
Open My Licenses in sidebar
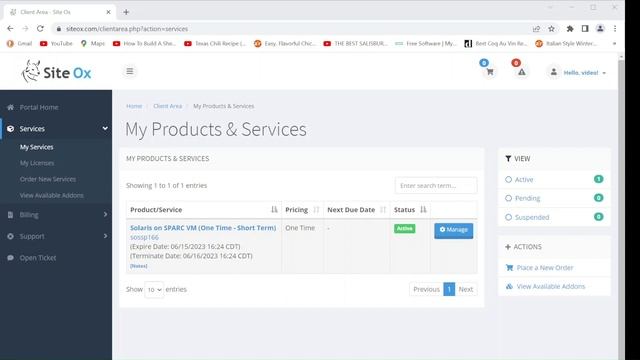pos(37,163)
